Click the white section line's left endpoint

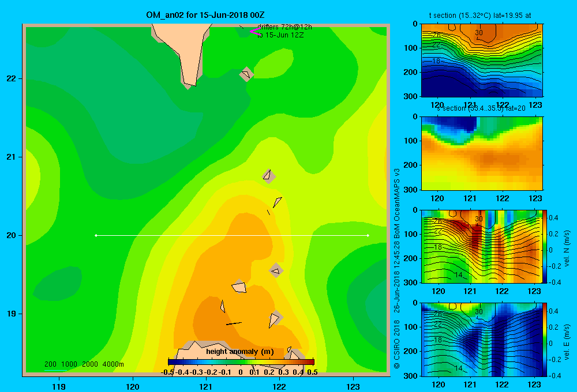(96, 235)
